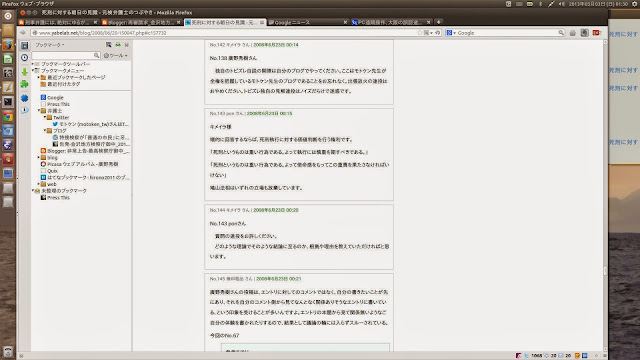Click the dark square extension icon right of Home
640x360 pixels.
pos(584,33)
